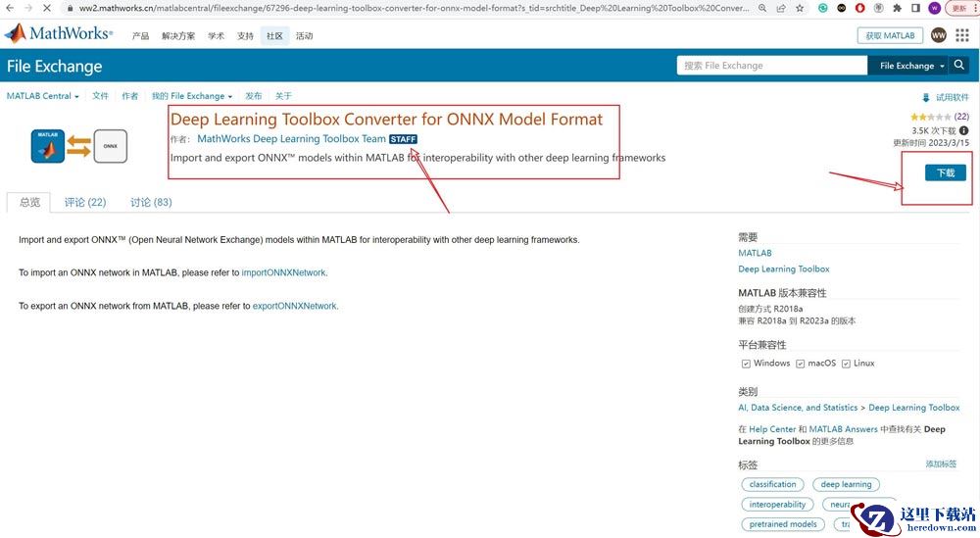This screenshot has height=538, width=980.
Task: Open the MATLAB Answers link
Action: (843, 429)
